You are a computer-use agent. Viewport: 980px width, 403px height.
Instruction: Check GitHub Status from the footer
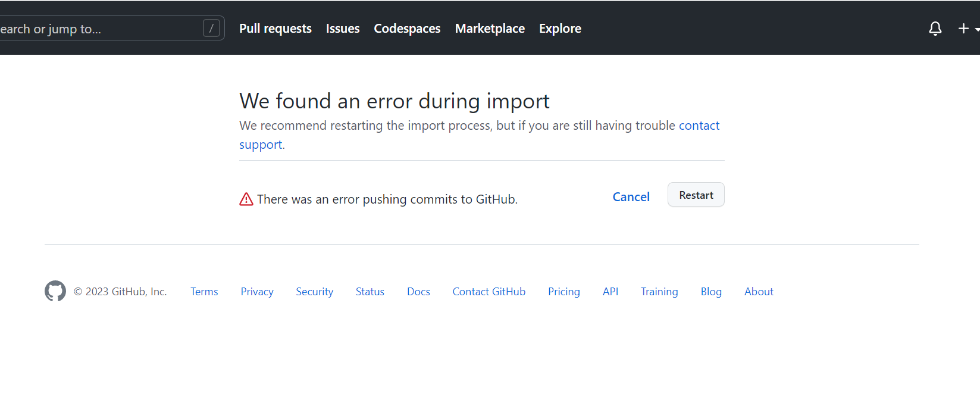[x=370, y=291]
